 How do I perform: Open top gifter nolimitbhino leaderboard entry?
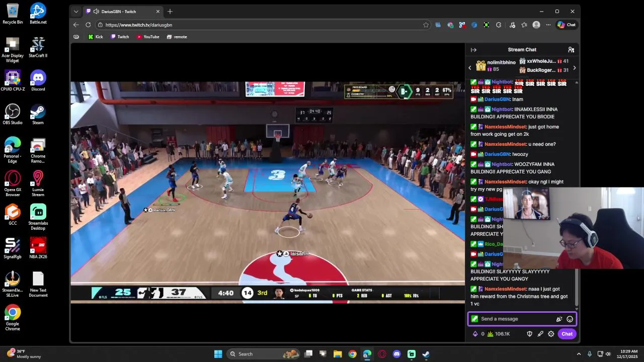pyautogui.click(x=496, y=66)
